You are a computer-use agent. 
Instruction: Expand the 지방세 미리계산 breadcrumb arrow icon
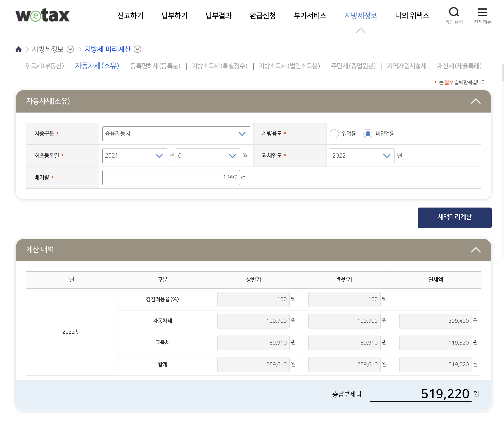[137, 49]
